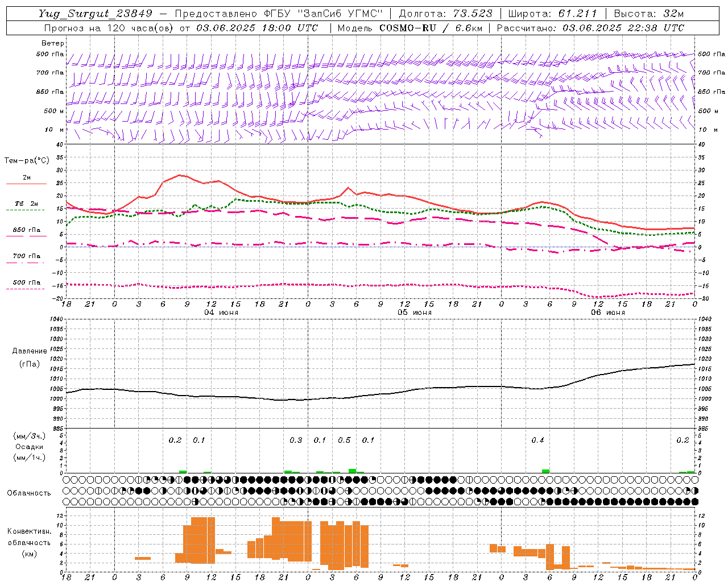This screenshot has width=728, height=582.
Task: Click the "(мм/1ч.)" precipitation unit label
Action: point(30,458)
